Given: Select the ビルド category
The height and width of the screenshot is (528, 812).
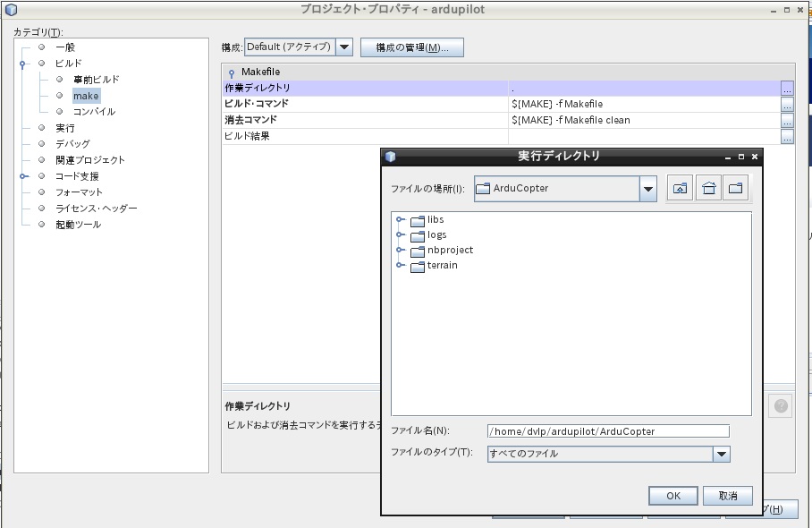Looking at the screenshot, I should (x=68, y=64).
